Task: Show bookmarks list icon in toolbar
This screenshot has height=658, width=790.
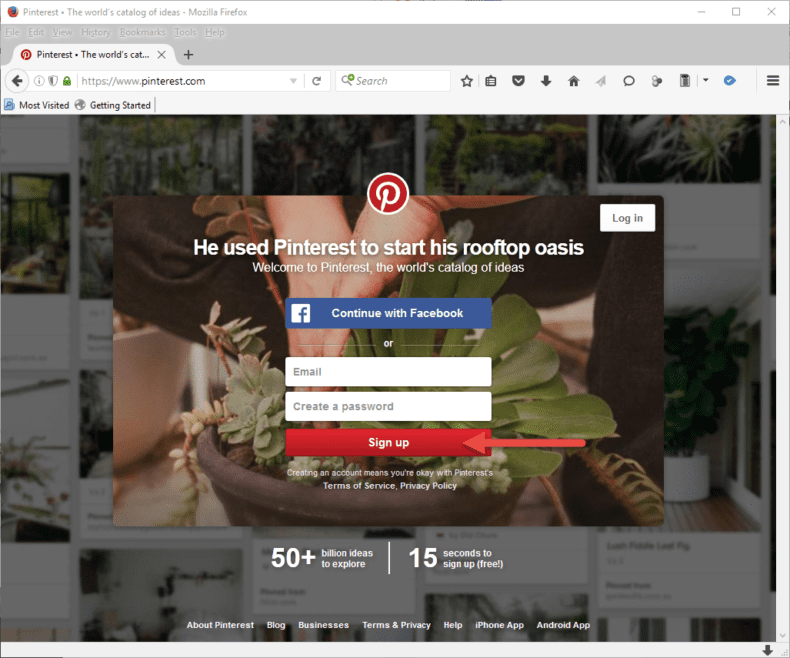Action: (x=491, y=81)
